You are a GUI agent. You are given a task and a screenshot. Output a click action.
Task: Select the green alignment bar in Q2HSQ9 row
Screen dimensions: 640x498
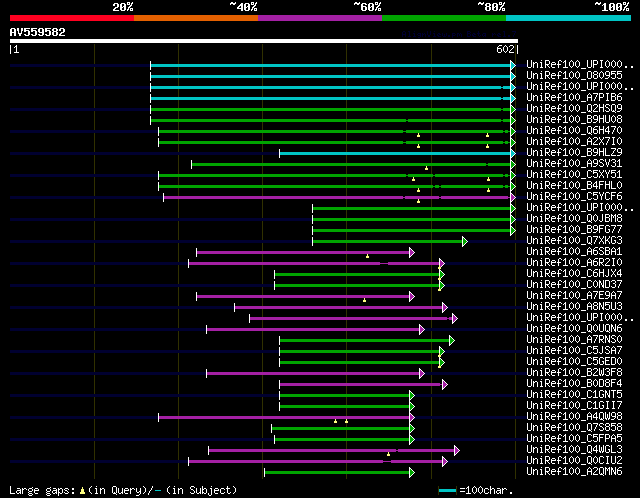coord(331,109)
